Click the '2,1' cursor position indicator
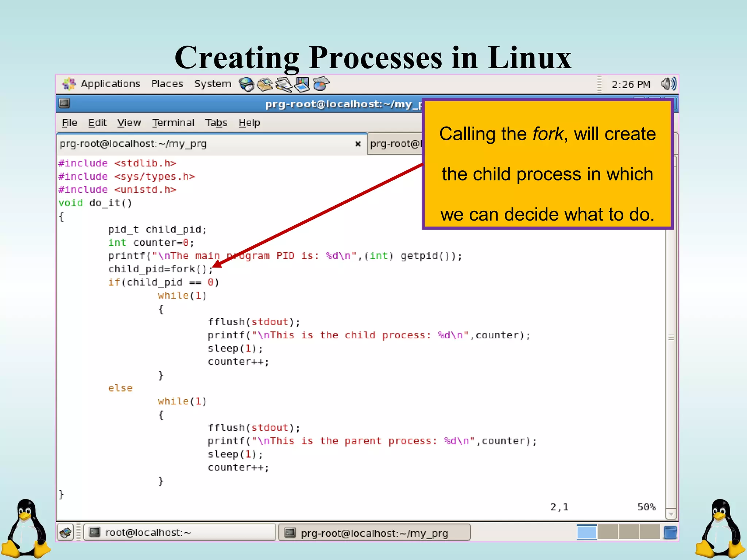This screenshot has width=747, height=560. pos(559,507)
